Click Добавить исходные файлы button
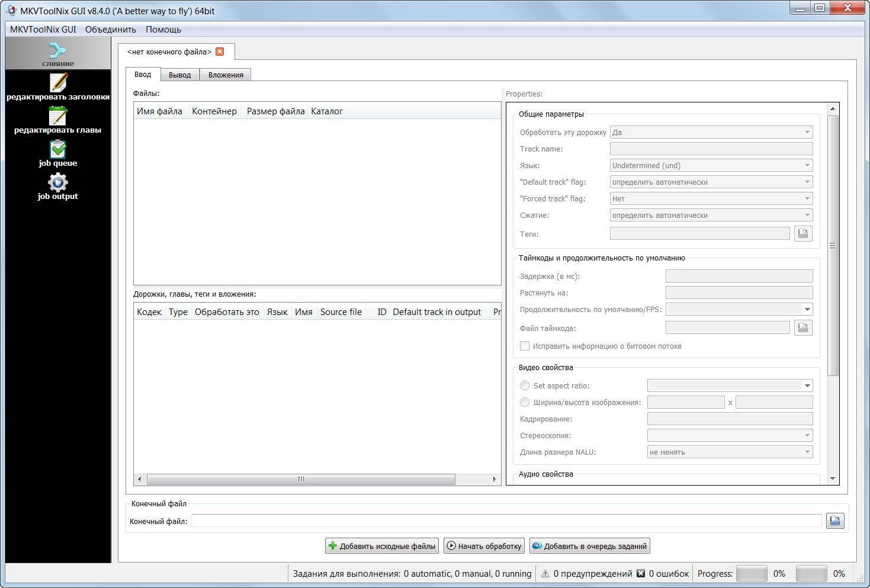Screen dimensions: 870x588 coord(381,546)
